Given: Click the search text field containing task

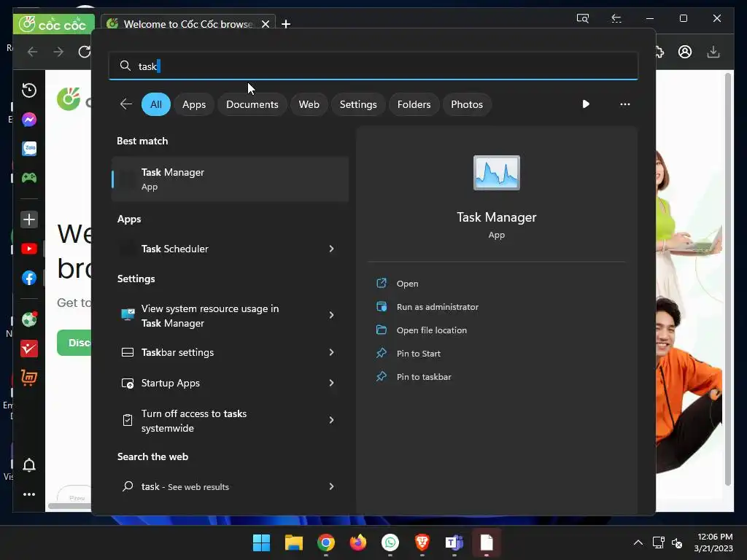Looking at the screenshot, I should (373, 66).
